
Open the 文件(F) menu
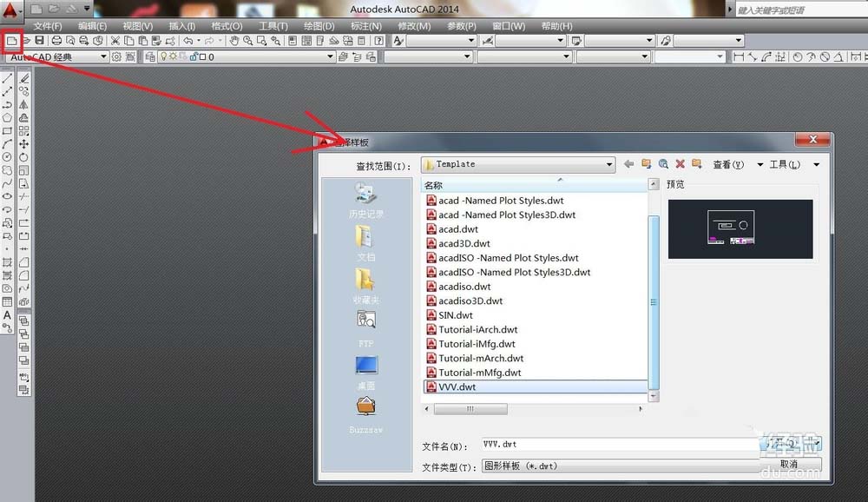click(x=48, y=26)
